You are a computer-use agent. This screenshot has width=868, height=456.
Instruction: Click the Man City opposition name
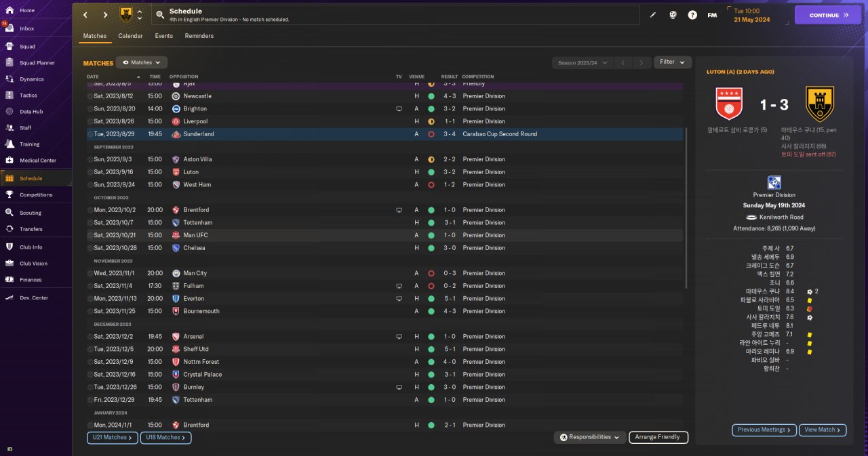click(x=195, y=274)
